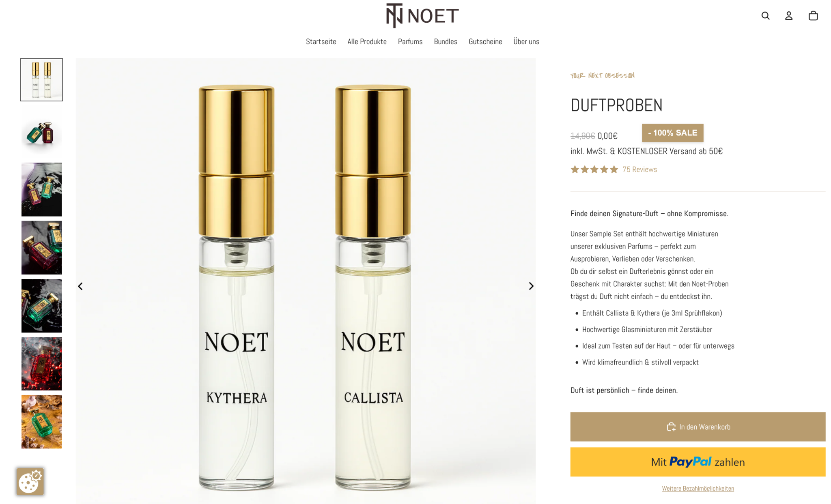
Task: Open the Startseite menu item
Action: (321, 41)
